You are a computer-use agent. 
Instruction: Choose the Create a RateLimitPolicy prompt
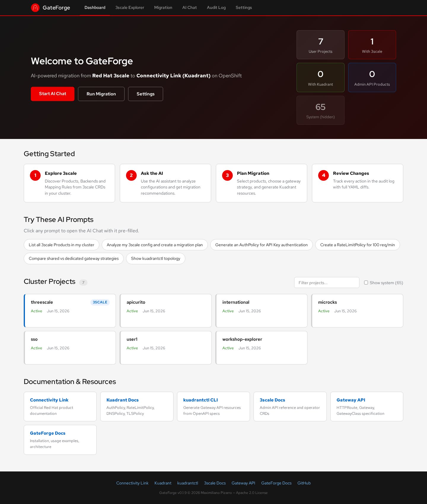point(358,245)
